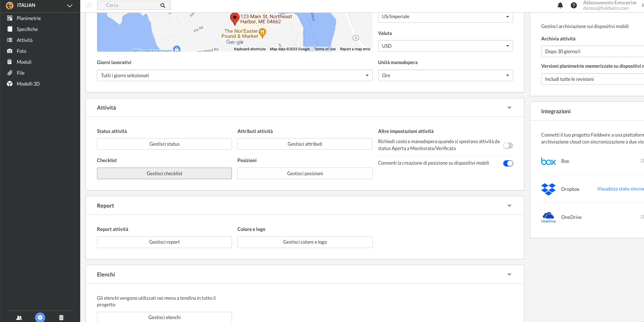Open project settings gear icon

coord(40,318)
